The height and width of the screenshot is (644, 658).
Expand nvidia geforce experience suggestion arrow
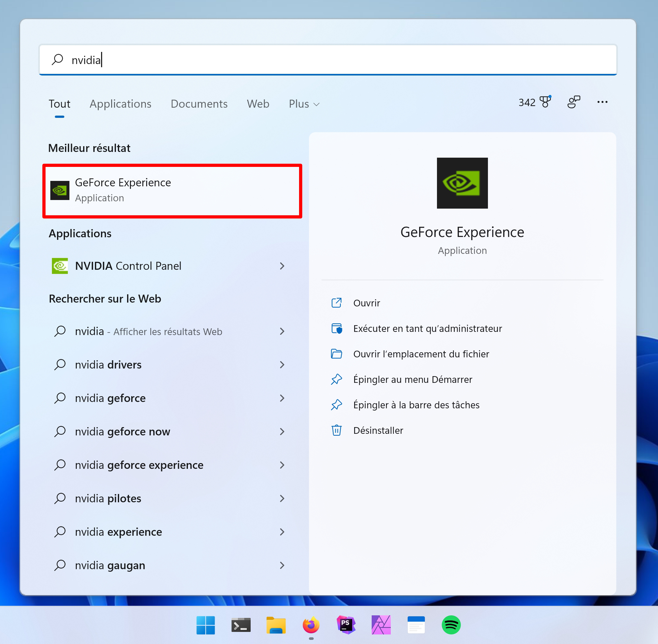point(282,465)
